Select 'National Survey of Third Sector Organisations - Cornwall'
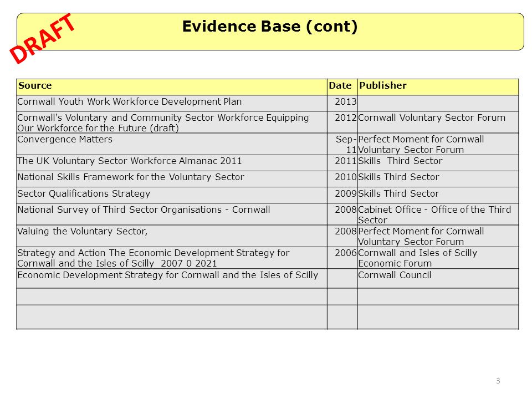Viewport: 532px width, 399px height. pyautogui.click(x=172, y=214)
